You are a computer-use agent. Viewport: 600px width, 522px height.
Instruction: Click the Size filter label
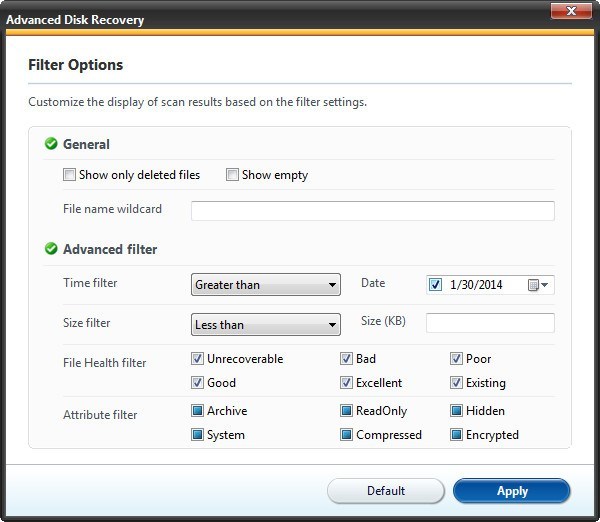click(86, 323)
